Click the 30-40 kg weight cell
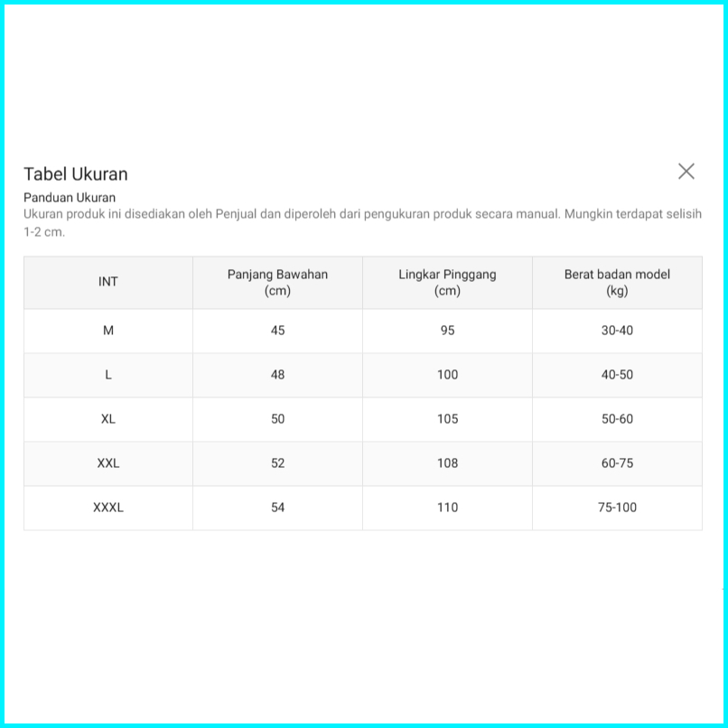The height and width of the screenshot is (728, 728). pyautogui.click(x=617, y=331)
